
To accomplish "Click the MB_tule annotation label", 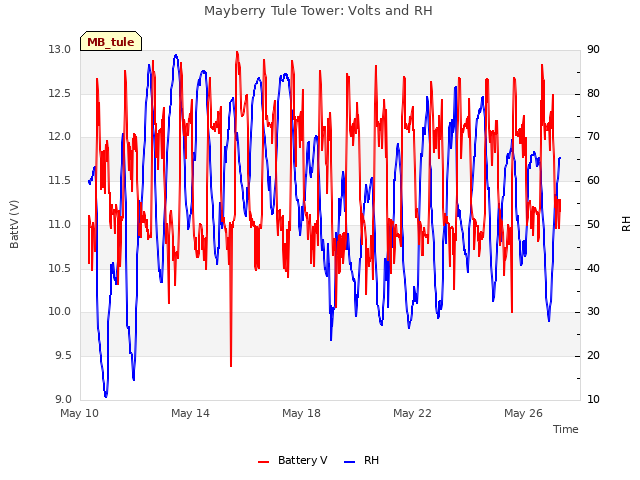I will pyautogui.click(x=111, y=42).
